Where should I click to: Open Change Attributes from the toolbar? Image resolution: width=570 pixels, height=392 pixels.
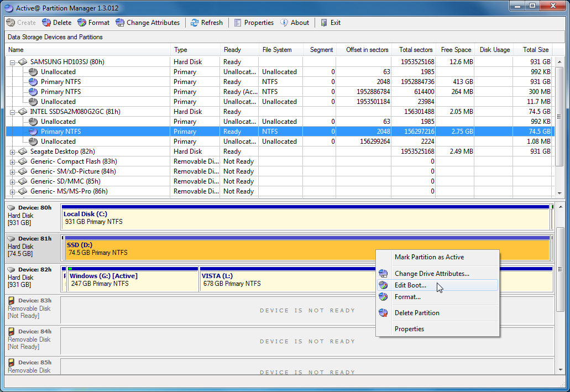tap(120, 23)
